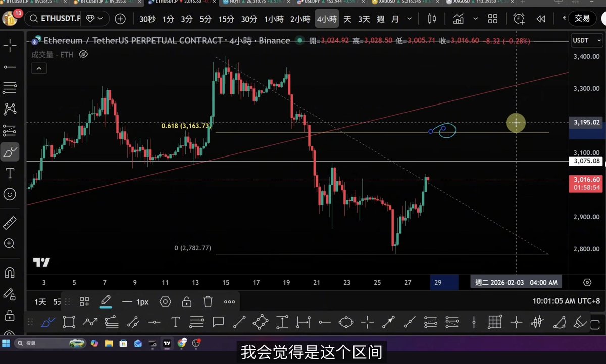Image resolution: width=606 pixels, height=364 pixels.
Task: Expand the timeframe list dropdown arrow
Action: 409,19
